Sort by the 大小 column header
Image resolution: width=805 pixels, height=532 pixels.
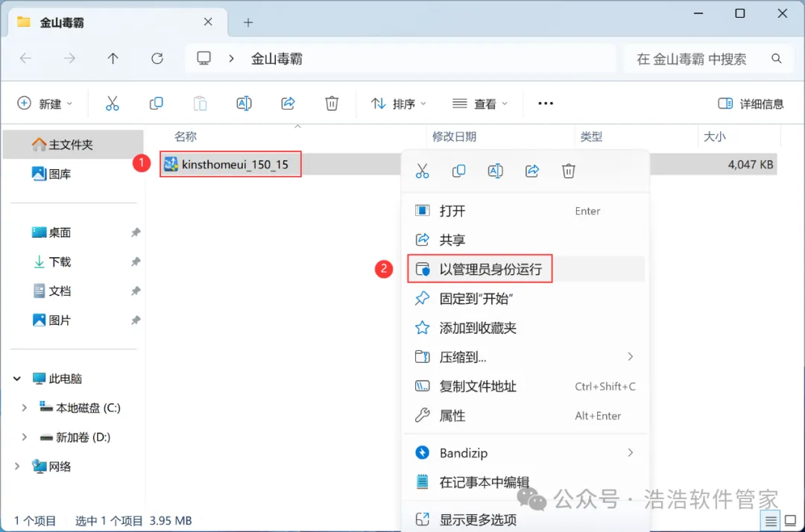click(714, 136)
